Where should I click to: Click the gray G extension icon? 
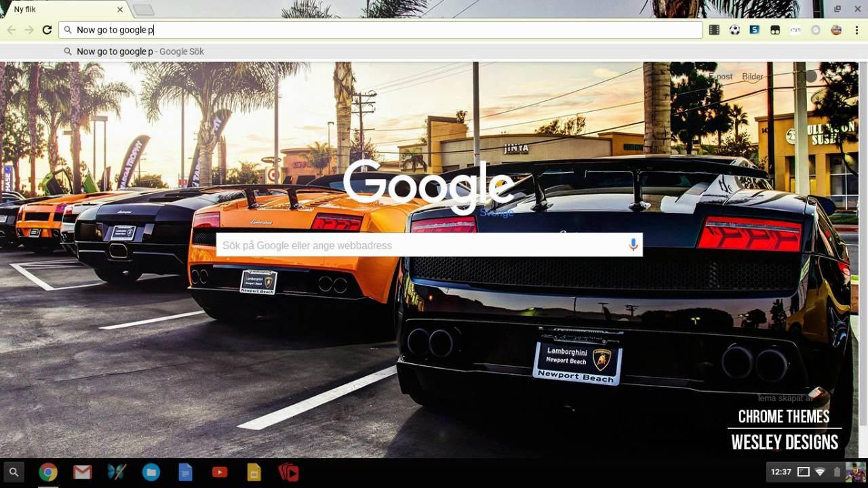(x=816, y=30)
